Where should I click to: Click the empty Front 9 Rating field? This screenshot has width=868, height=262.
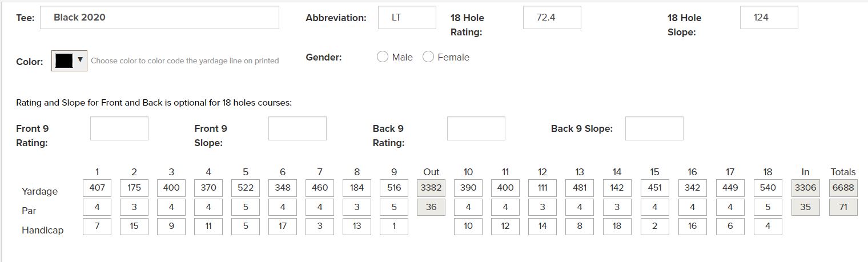(x=119, y=128)
